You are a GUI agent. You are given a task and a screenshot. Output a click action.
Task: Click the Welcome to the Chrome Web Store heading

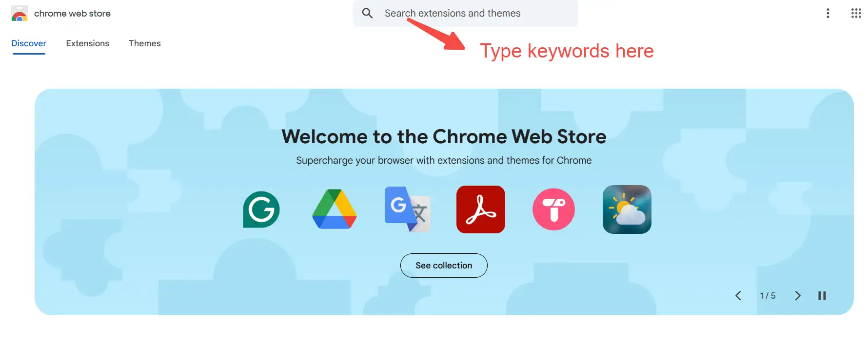tap(444, 137)
